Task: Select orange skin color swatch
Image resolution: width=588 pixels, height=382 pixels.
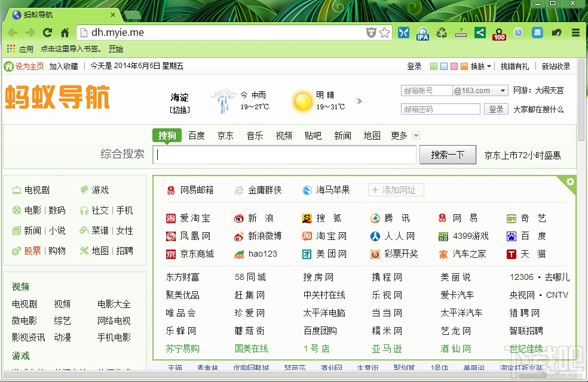Action: (x=464, y=66)
